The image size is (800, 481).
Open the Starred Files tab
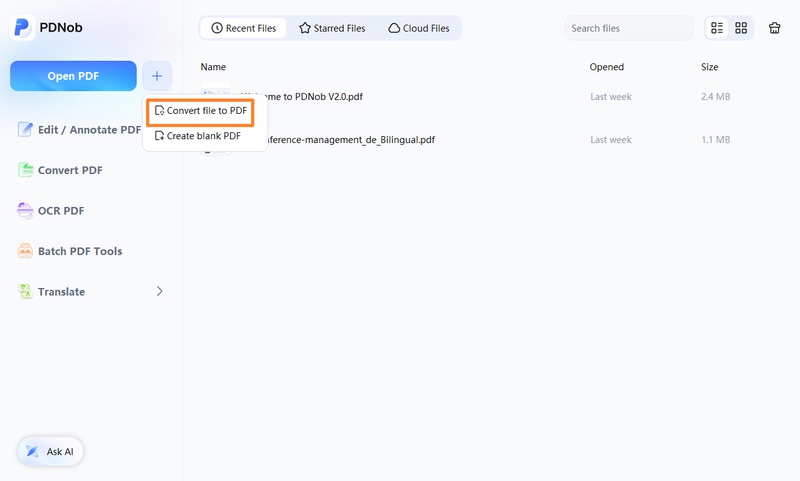pyautogui.click(x=332, y=28)
